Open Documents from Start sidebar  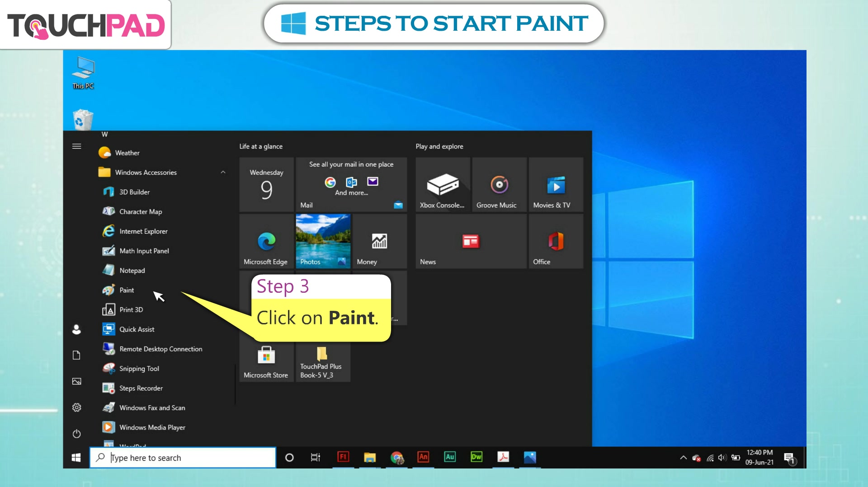(x=77, y=355)
